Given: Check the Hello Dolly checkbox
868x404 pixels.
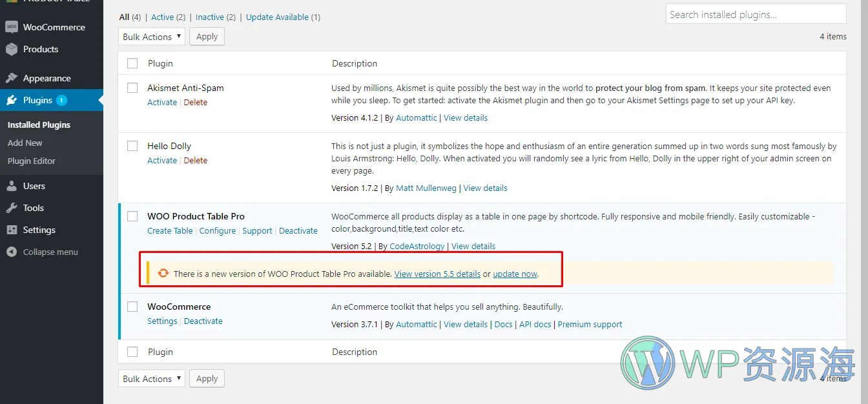Looking at the screenshot, I should pos(132,146).
